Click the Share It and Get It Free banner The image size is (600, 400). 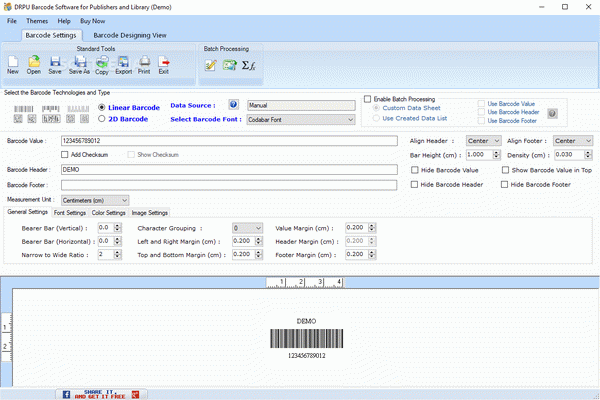[x=100, y=394]
